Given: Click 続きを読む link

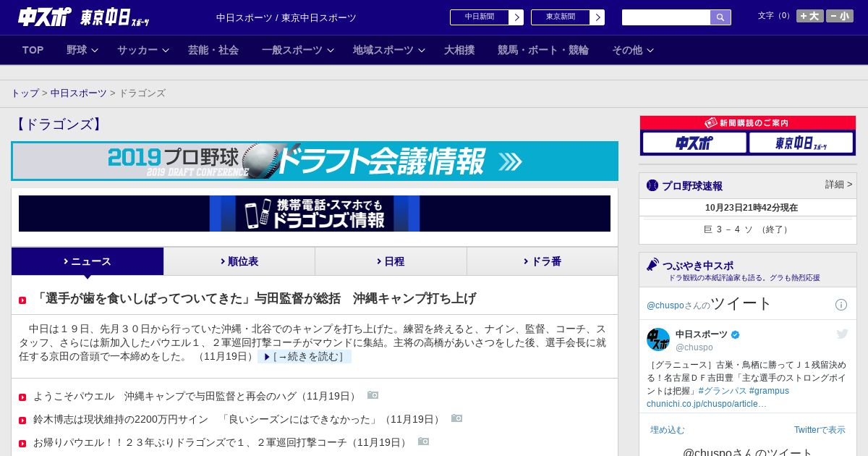Looking at the screenshot, I should pos(305,357).
